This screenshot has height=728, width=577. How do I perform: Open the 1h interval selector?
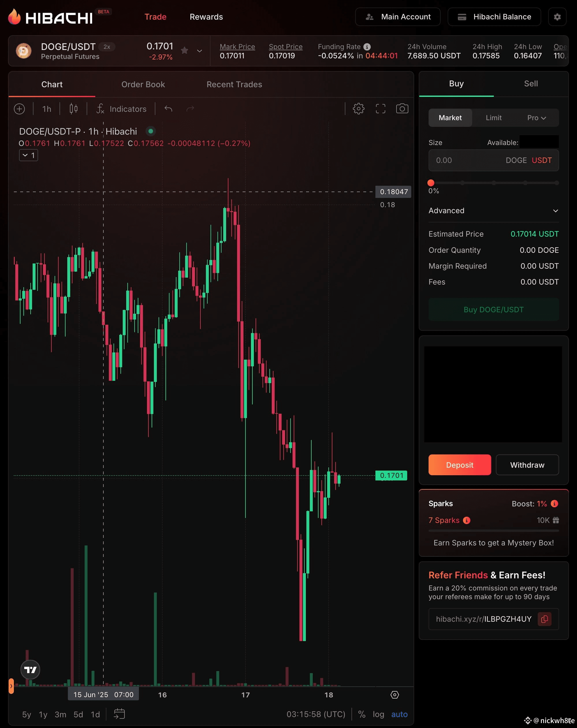46,109
